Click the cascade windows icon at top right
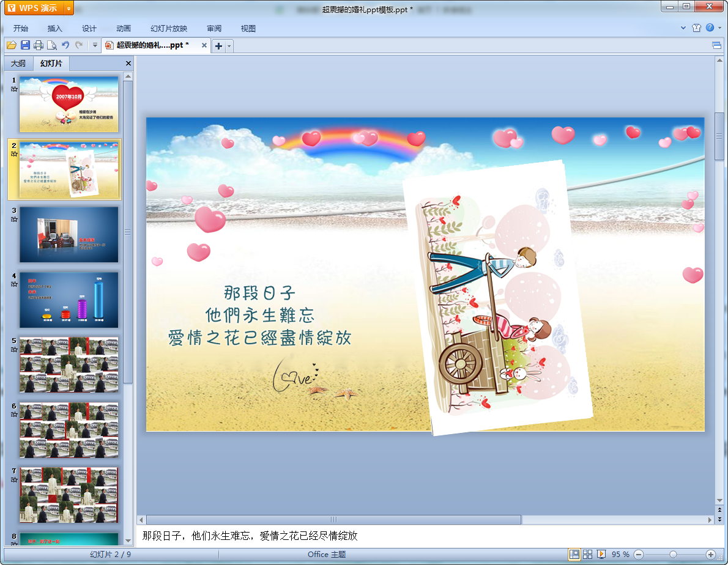Screen dimensions: 728x565 (716, 45)
